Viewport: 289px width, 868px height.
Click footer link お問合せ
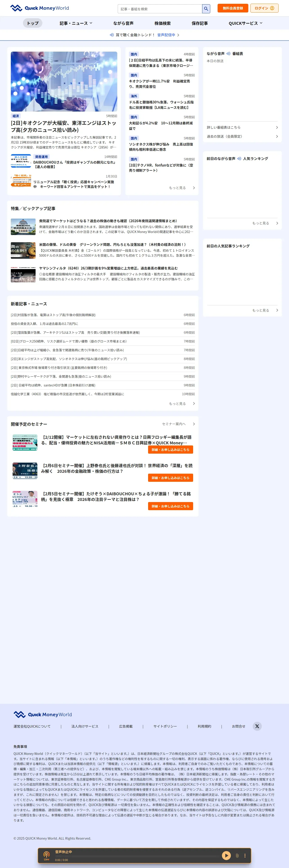coord(239,726)
